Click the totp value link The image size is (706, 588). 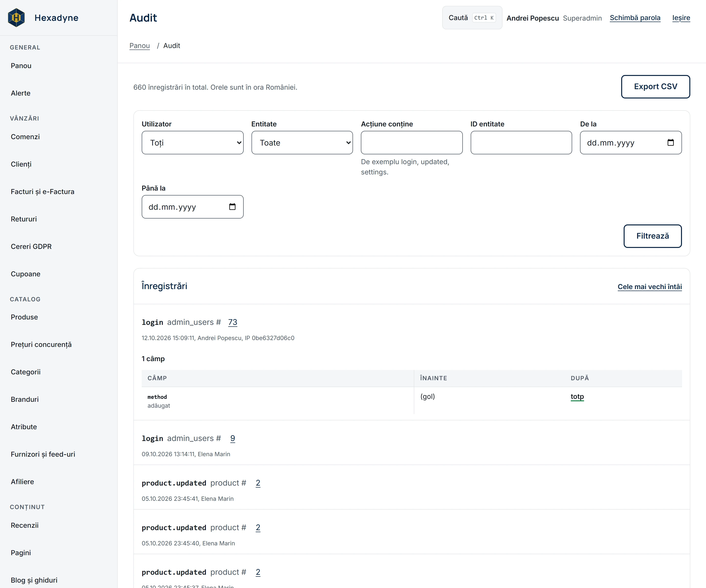(x=577, y=396)
